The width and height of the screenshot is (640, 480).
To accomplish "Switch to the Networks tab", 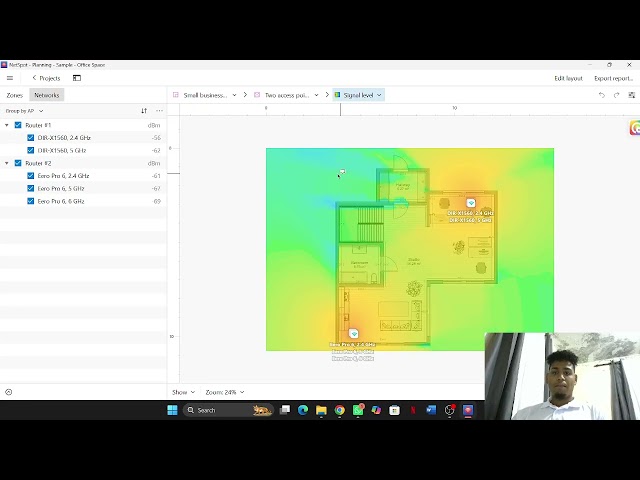I will tap(47, 95).
